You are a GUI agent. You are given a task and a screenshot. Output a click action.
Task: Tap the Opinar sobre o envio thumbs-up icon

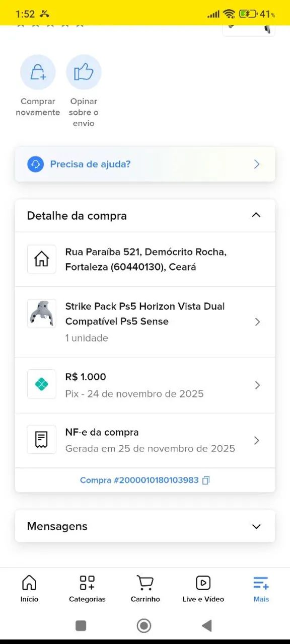coord(84,72)
